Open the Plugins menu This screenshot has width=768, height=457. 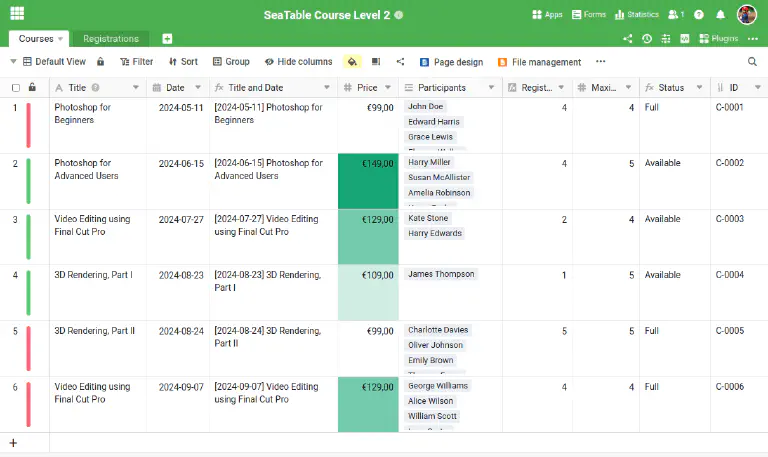pos(718,39)
